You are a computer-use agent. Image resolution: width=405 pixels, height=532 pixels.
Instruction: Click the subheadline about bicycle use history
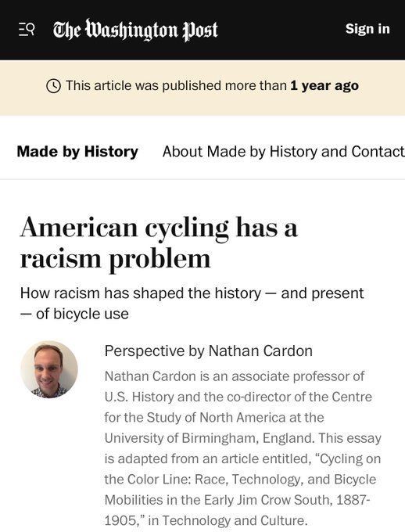(x=192, y=304)
